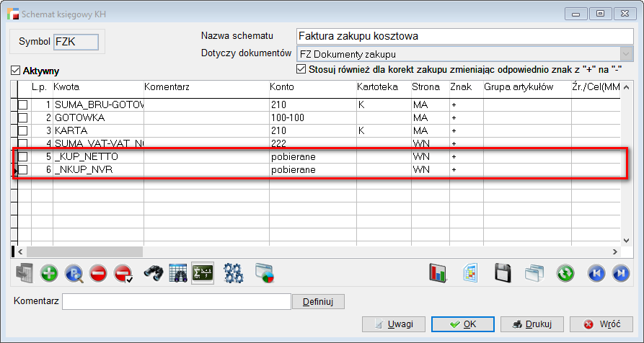
Task: Click the Definiuj button
Action: pyautogui.click(x=318, y=301)
